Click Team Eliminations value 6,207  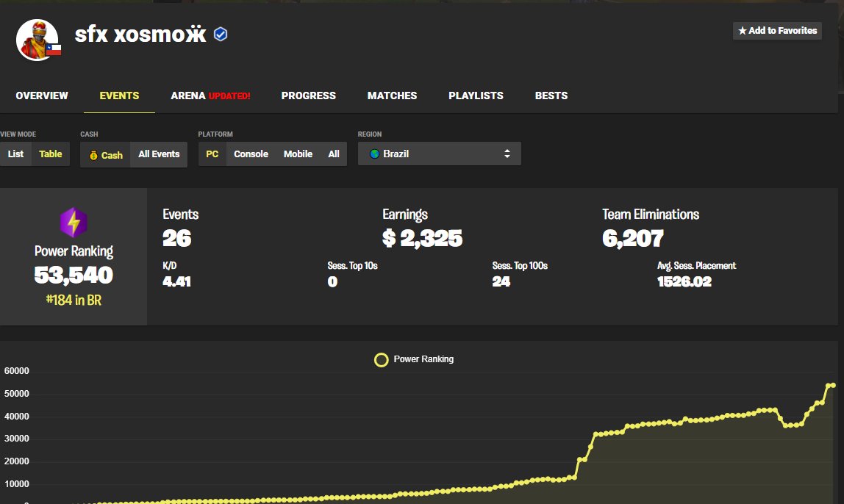click(x=633, y=238)
